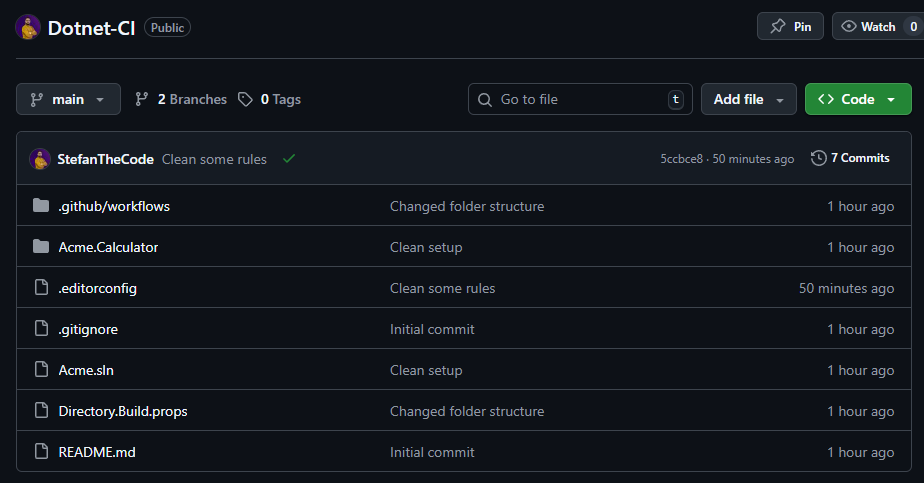Click the Dotnet-CI repository owner avatar
This screenshot has width=924, height=483.
tap(28, 27)
